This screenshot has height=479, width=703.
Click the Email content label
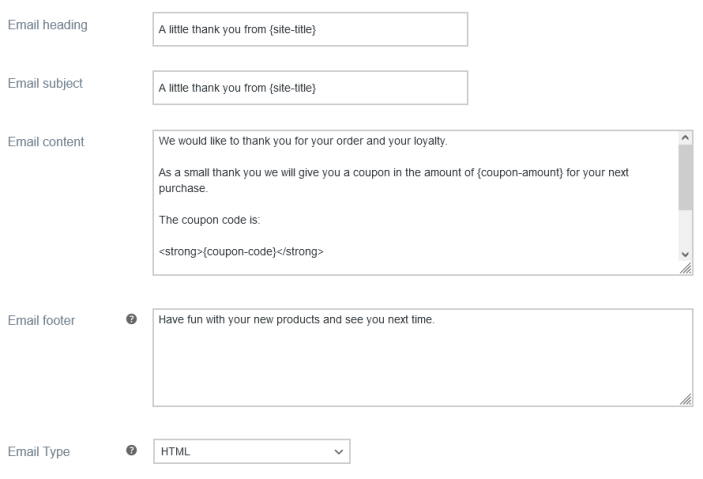click(x=46, y=141)
